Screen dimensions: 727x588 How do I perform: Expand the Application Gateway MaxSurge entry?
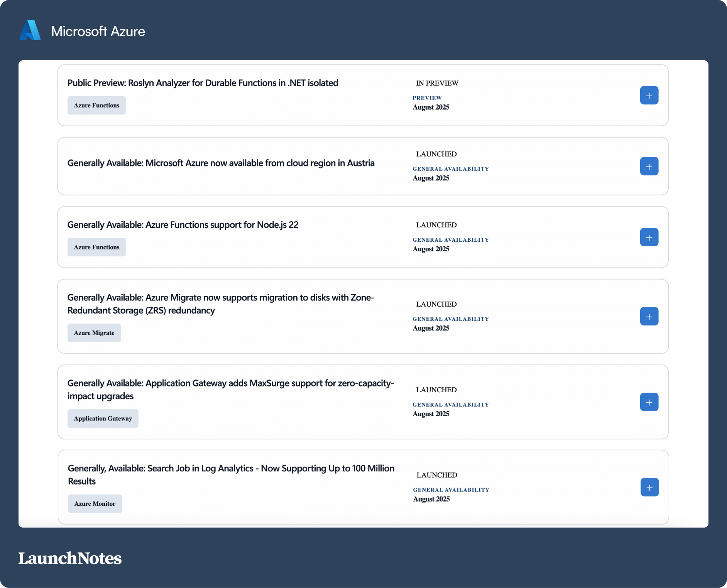[x=649, y=402]
